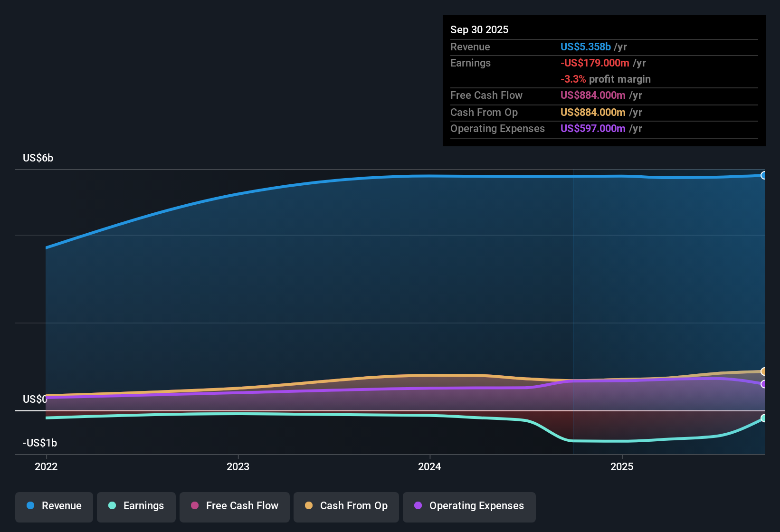The width and height of the screenshot is (780, 532).
Task: Click the 2025 x-axis label
Action: (x=622, y=466)
